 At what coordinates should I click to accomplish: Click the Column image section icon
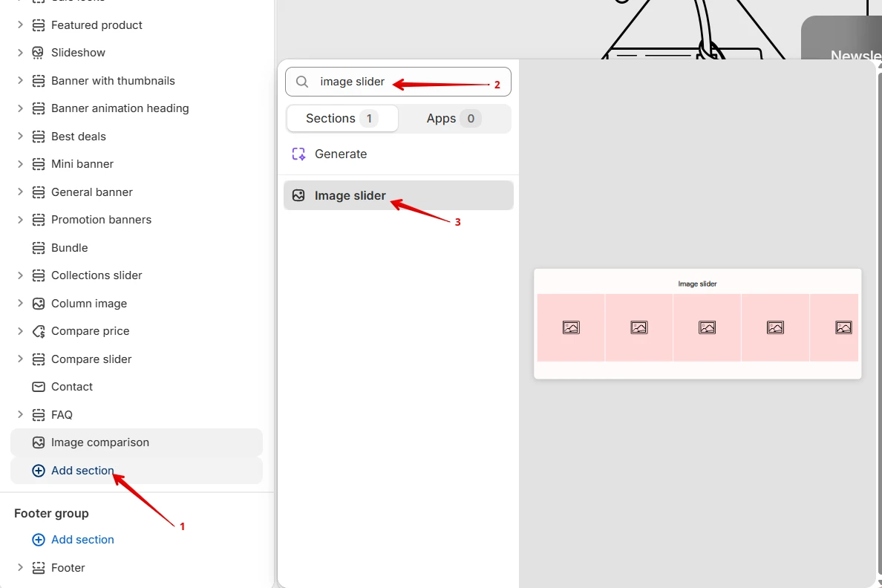(x=39, y=304)
